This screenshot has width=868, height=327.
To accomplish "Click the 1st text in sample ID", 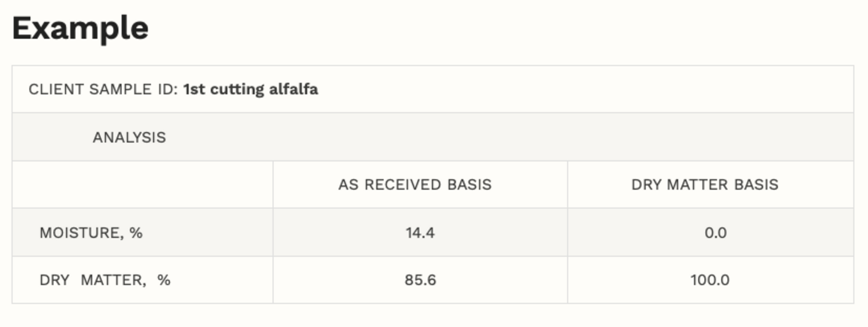I will 194,89.
